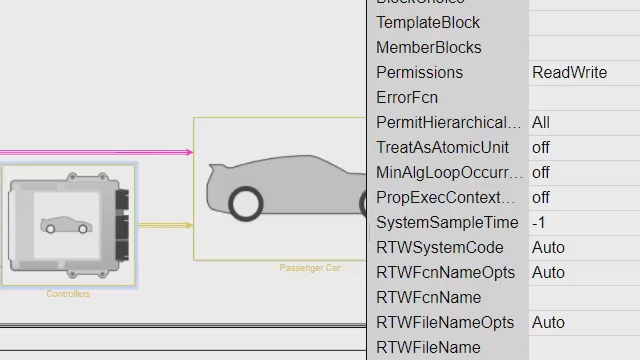Open the RTWSystemCode Auto value
This screenshot has height=360, width=640.
click(x=548, y=248)
